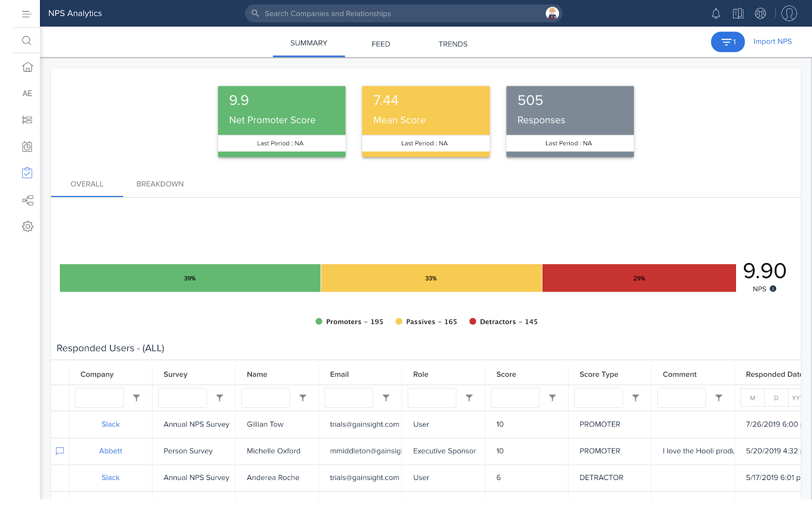Viewport: 812px width, 515px height.
Task: Switch to the BREAKDOWN tab
Action: click(x=160, y=184)
